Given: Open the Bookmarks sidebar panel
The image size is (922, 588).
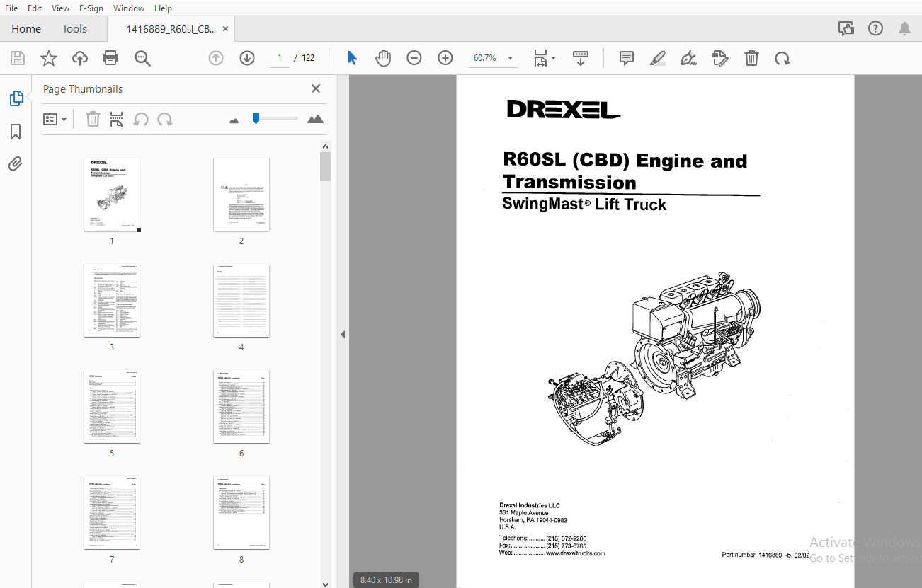Looking at the screenshot, I should (16, 132).
